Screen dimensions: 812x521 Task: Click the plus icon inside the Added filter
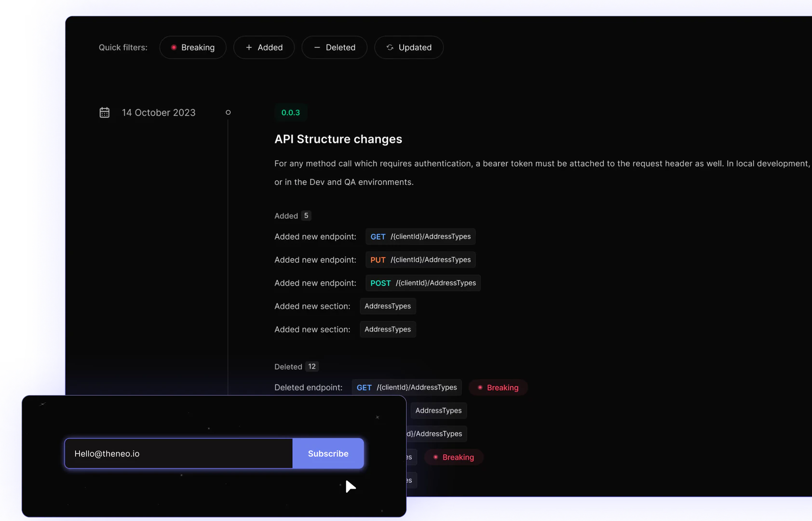[249, 47]
